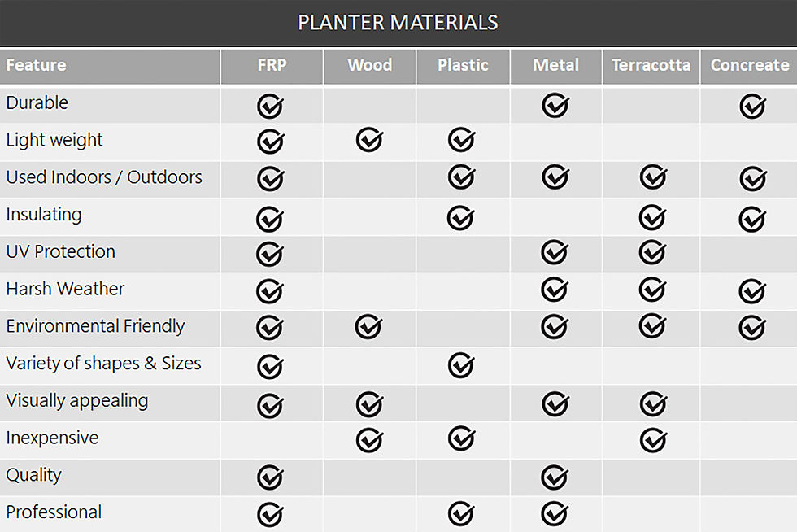
Task: Click the Plastic Professional checkmark
Action: [x=461, y=513]
